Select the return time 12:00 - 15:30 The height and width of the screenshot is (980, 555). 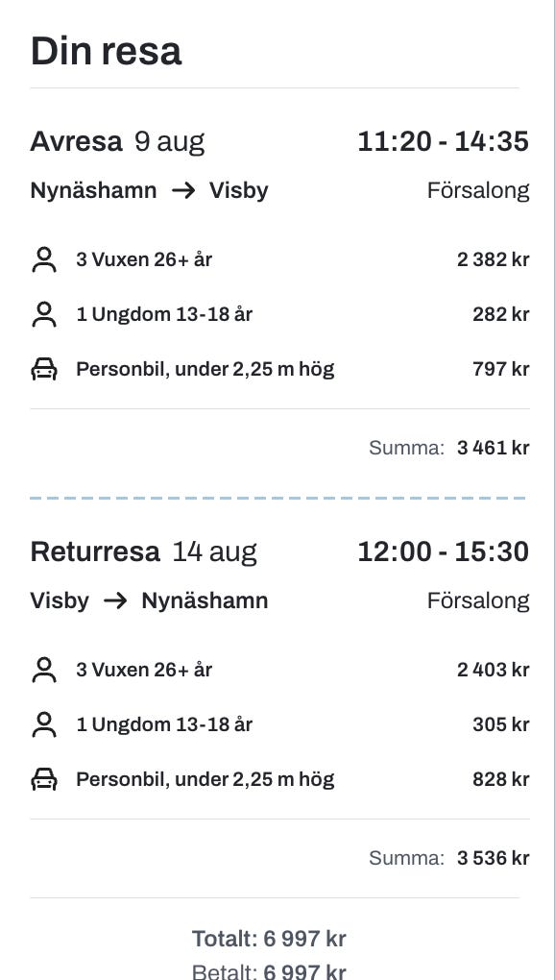coord(444,551)
